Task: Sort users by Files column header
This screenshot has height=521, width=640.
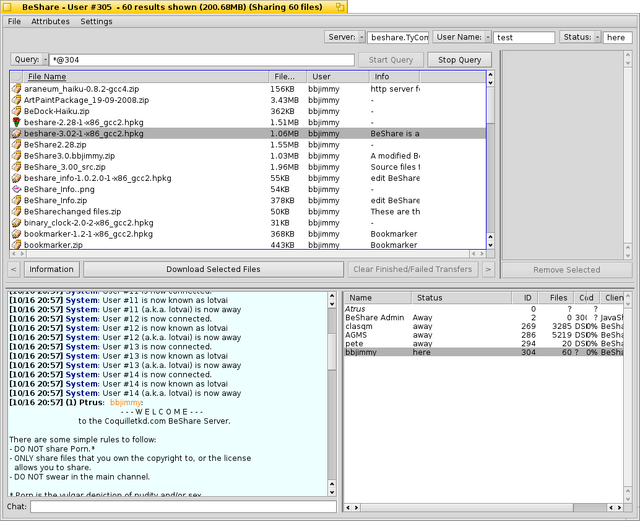Action: [x=556, y=298]
